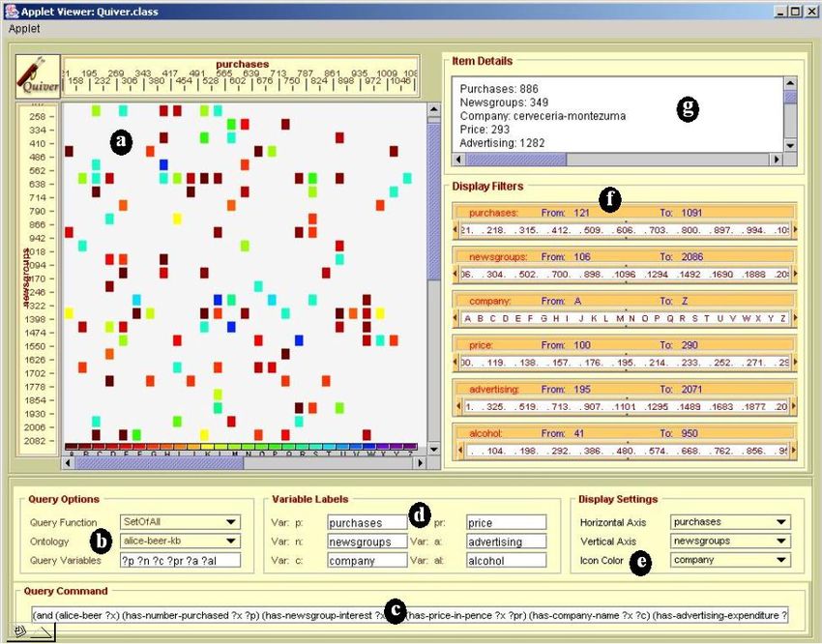The width and height of the screenshot is (822, 644).
Task: Open the Vertical Axis dropdown
Action: (x=730, y=541)
